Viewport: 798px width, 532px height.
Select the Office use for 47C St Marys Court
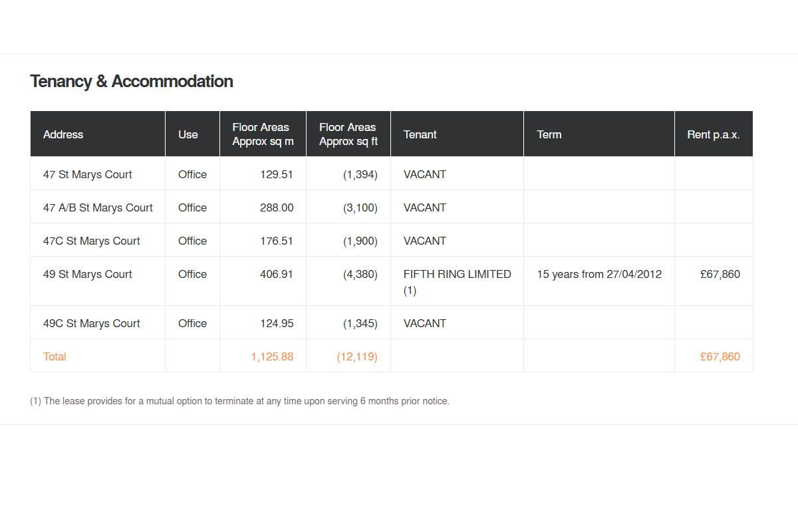click(x=192, y=241)
